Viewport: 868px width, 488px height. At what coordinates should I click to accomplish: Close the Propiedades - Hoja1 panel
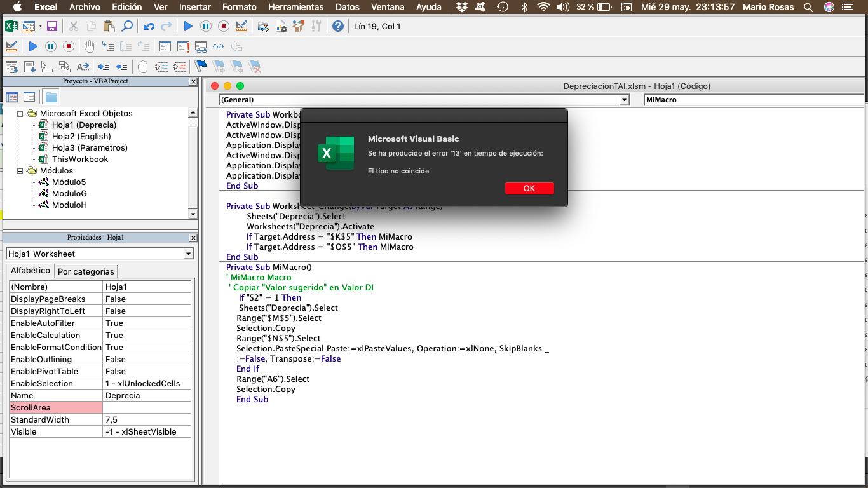194,238
